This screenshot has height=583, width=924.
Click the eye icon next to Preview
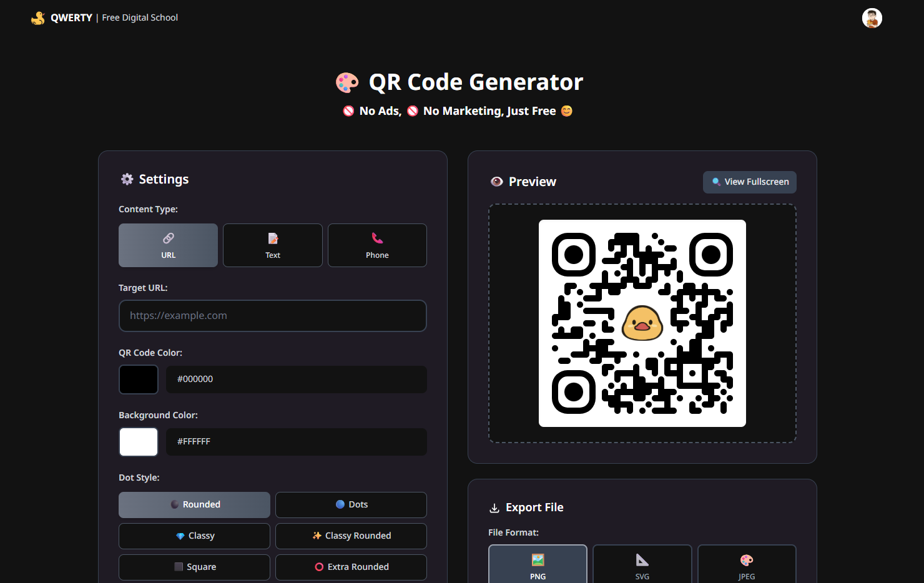[496, 182]
